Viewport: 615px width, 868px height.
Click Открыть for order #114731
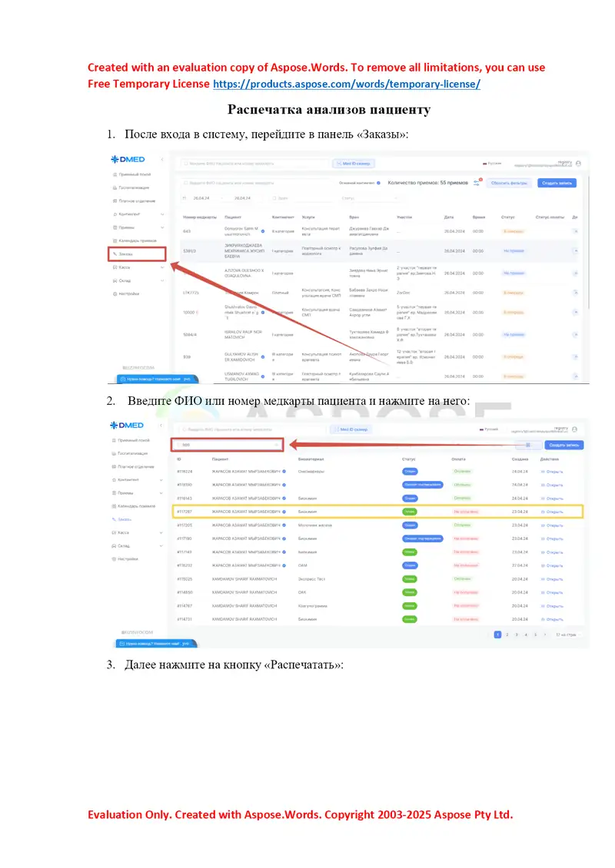click(552, 619)
